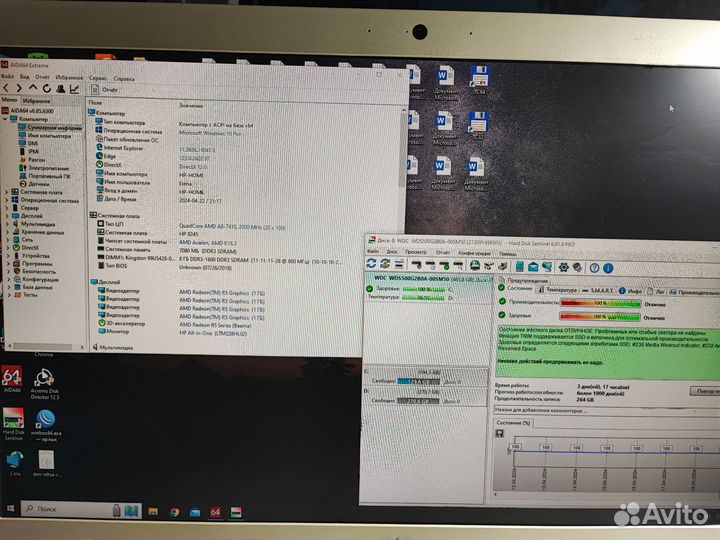Viewport: 720px width, 540px height.
Task: Open the Конфигурация menu in Hard Disk Sentinel
Action: click(474, 253)
